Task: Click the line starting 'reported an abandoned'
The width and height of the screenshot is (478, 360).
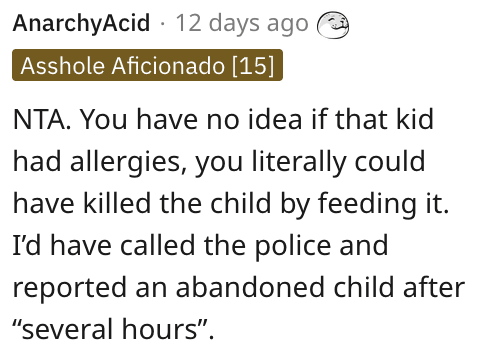Action: click(x=239, y=287)
